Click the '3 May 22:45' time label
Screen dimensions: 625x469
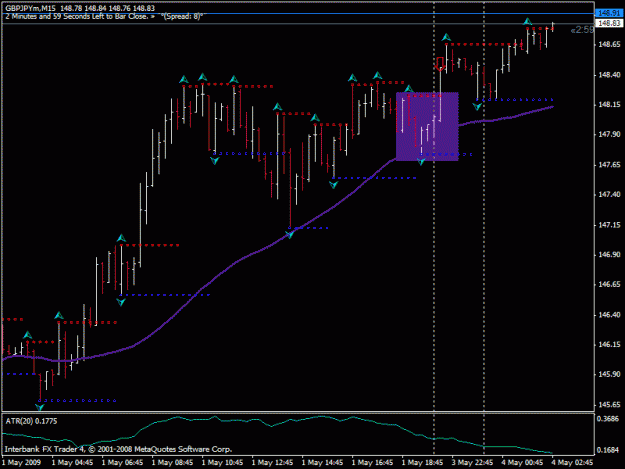coord(472,463)
